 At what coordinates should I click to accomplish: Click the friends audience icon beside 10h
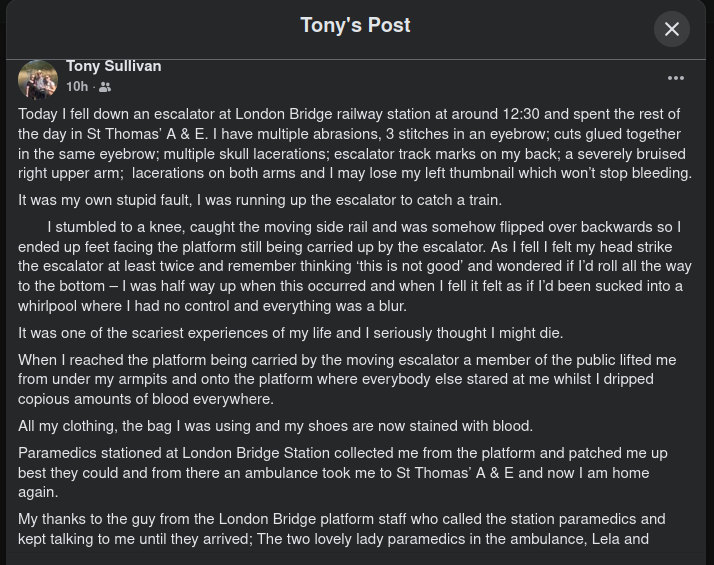(105, 87)
